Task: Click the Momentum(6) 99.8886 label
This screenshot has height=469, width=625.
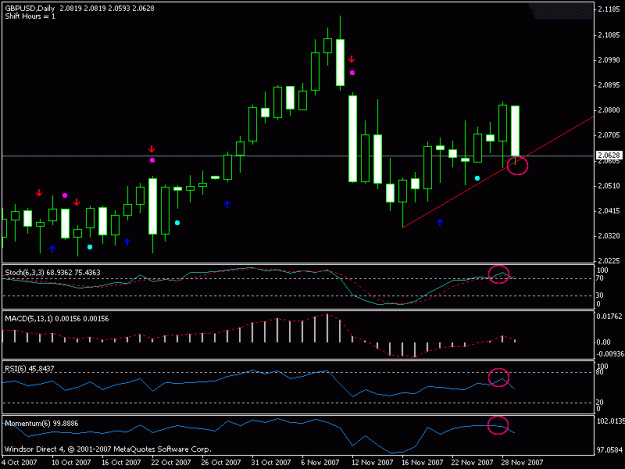Action: click(x=41, y=423)
